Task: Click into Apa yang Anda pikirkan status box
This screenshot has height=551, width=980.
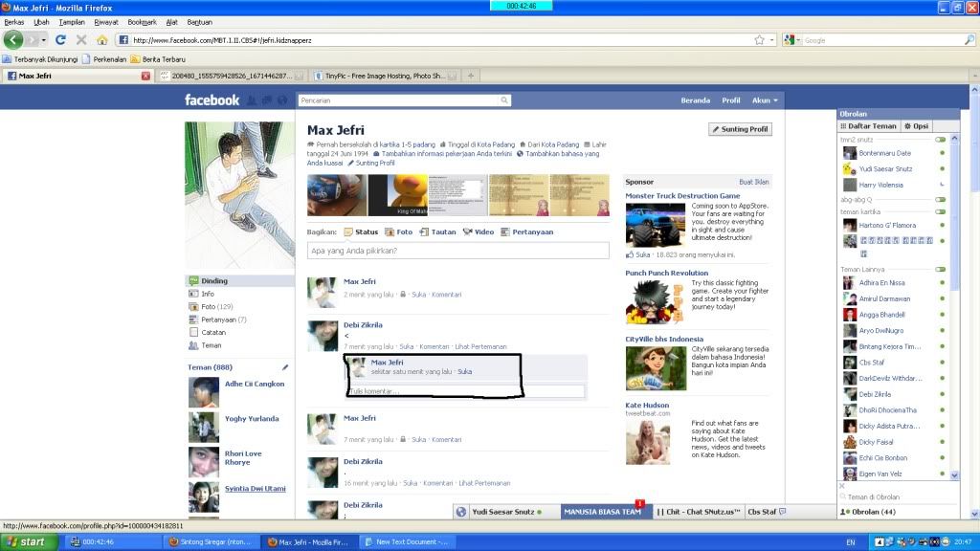Action: (x=458, y=251)
